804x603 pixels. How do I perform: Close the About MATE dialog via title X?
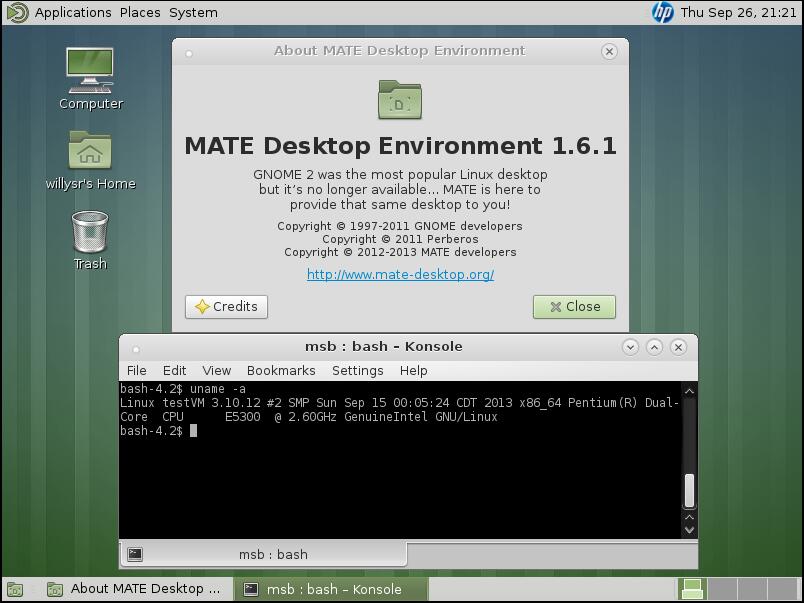tap(609, 51)
